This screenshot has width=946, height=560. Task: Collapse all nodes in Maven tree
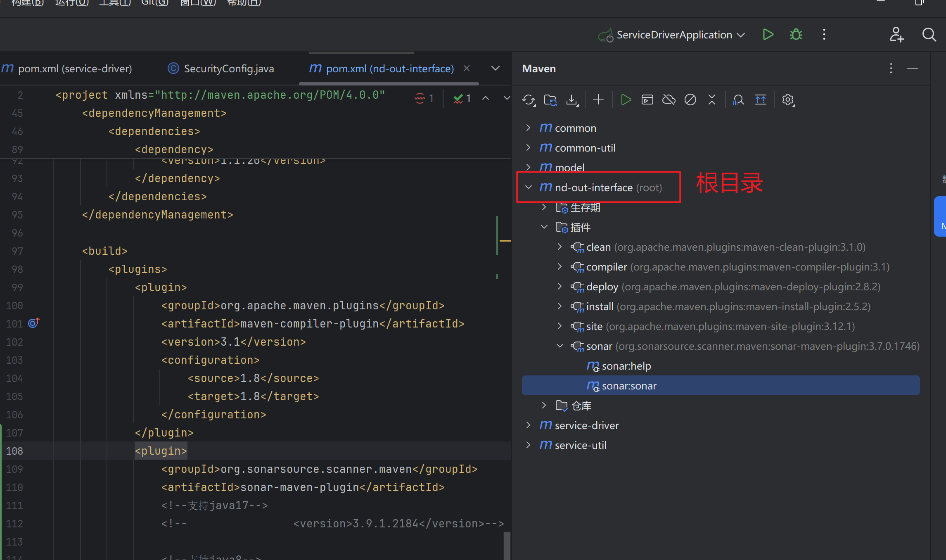tap(711, 99)
